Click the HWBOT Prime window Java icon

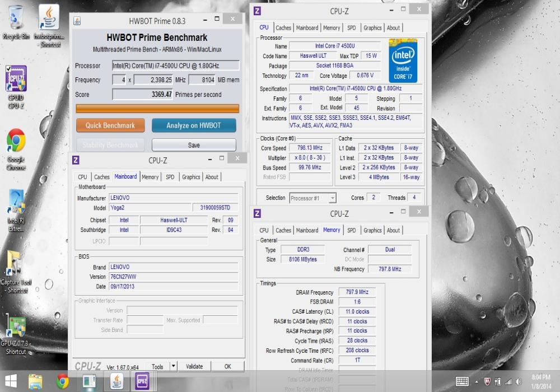(x=77, y=21)
